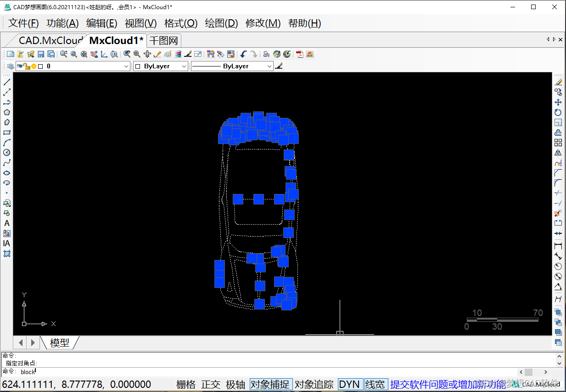Toggle 线宽 lineweight display

pyautogui.click(x=376, y=385)
